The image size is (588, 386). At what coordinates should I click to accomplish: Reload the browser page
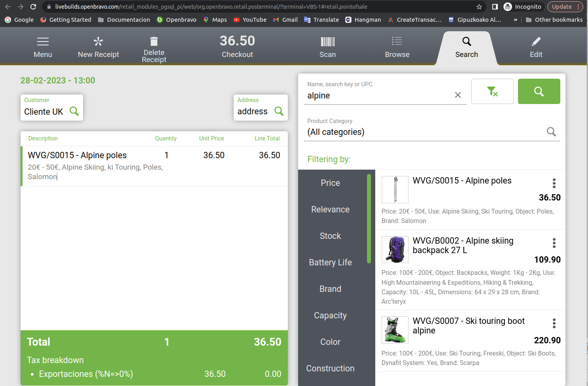(x=33, y=7)
